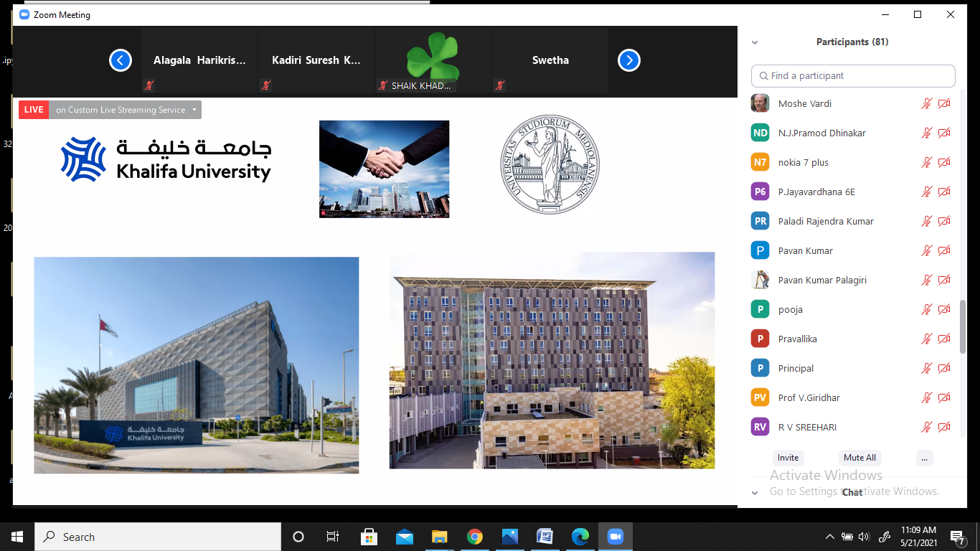Viewport: 980px width, 551px height.
Task: Click Prof V.Giridhar's video off icon
Action: click(x=944, y=398)
